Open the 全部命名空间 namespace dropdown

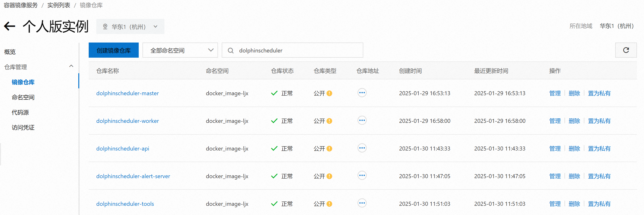(x=180, y=50)
